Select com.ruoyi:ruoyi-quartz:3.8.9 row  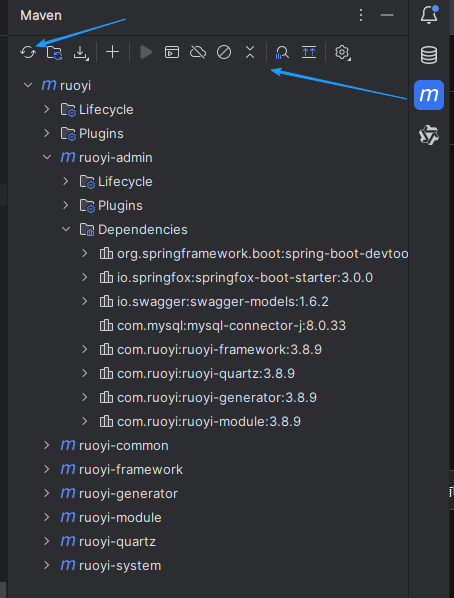208,374
